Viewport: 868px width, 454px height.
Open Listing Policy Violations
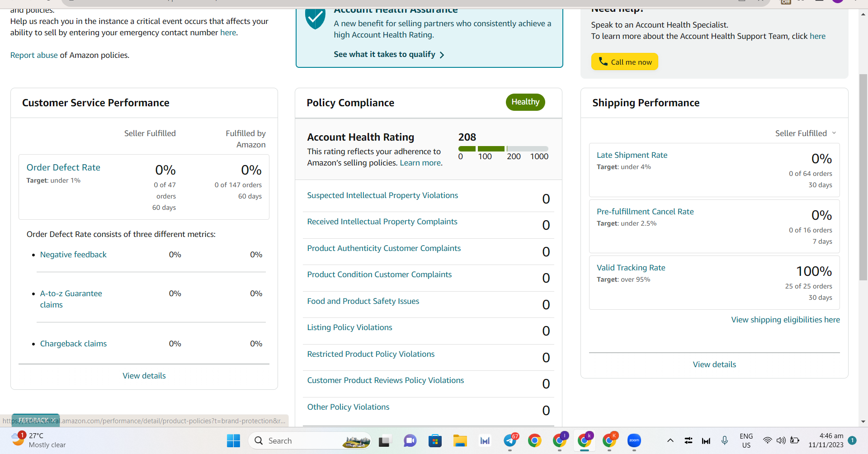coord(349,327)
